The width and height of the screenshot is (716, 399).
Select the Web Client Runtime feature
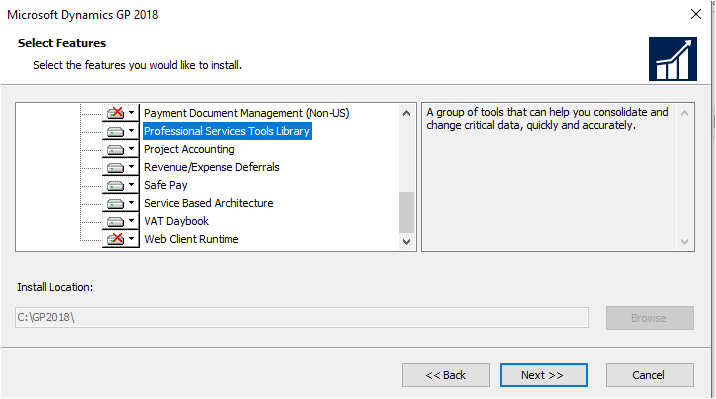[191, 239]
